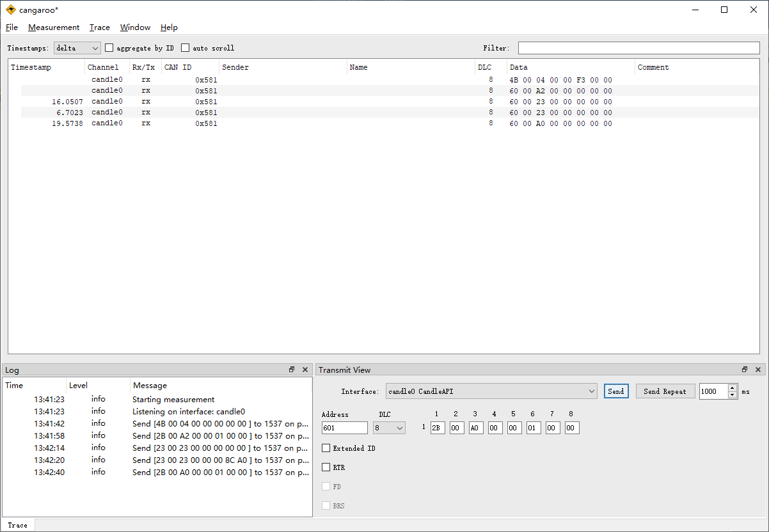Screen dimensions: 769x532
Task: Click the CAN ID column header
Action: (x=191, y=67)
